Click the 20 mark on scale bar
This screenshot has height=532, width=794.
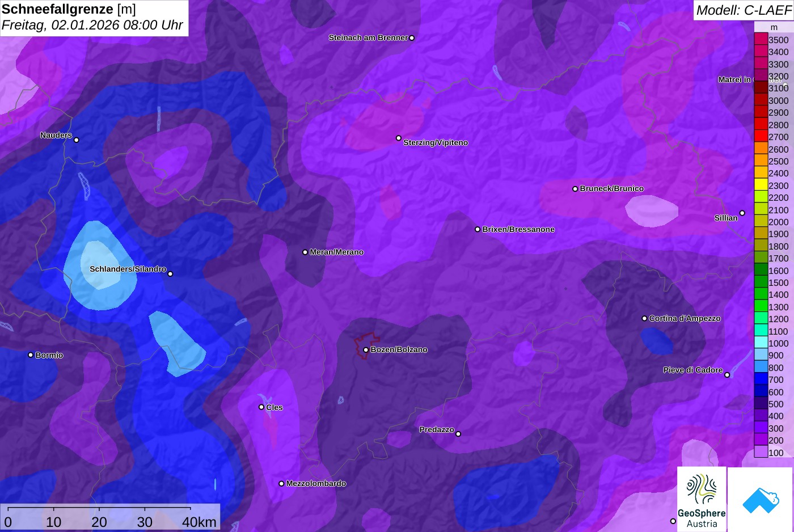tap(99, 522)
